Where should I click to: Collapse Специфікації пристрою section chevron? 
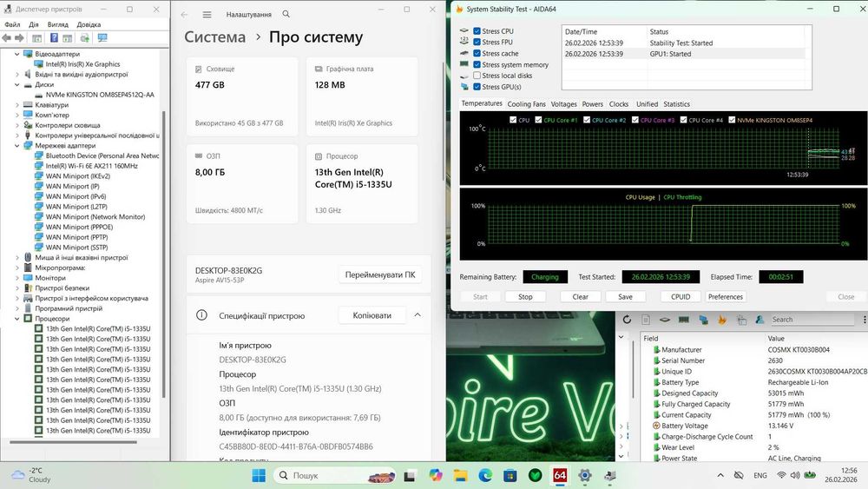click(418, 315)
